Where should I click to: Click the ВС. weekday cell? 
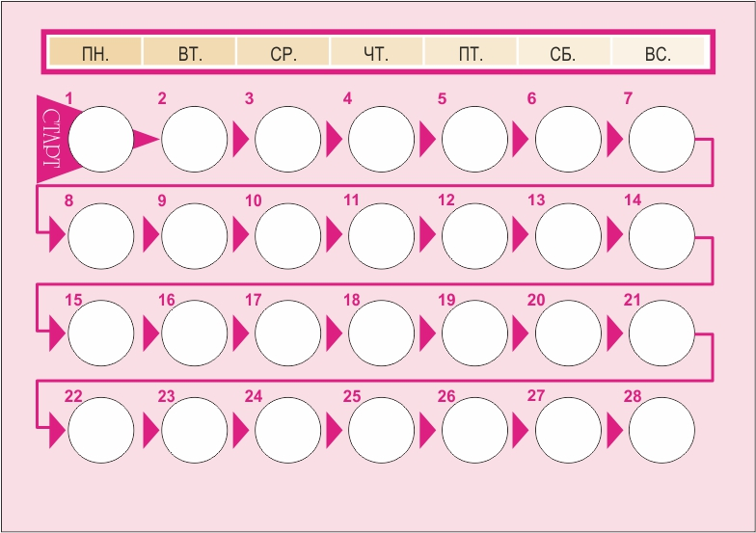click(659, 52)
